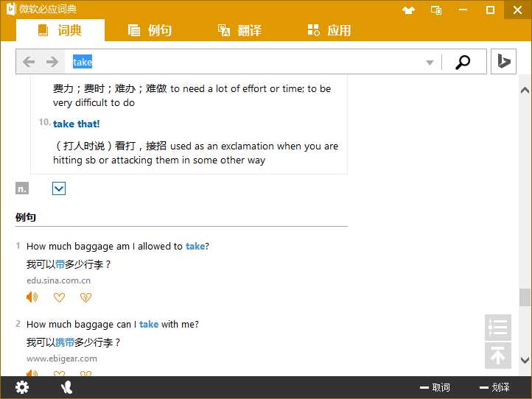Click the 例句 section heading
Viewport: 532px width, 399px height.
[x=26, y=217]
